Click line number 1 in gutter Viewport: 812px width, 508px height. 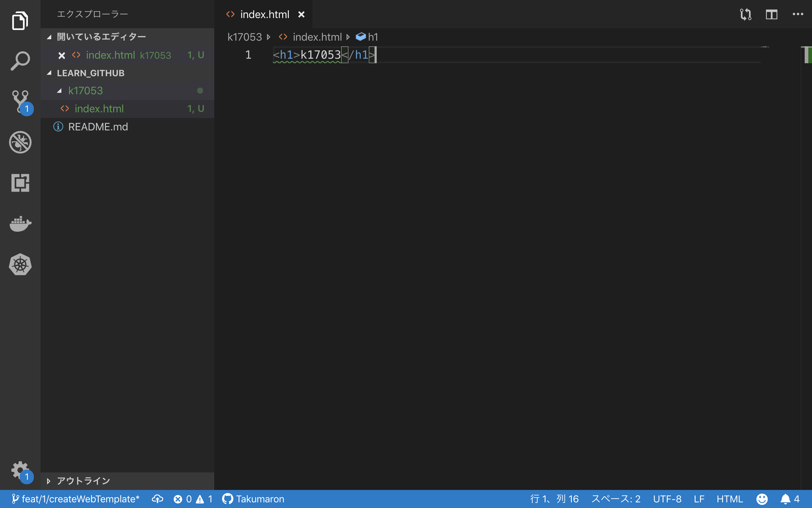click(248, 55)
